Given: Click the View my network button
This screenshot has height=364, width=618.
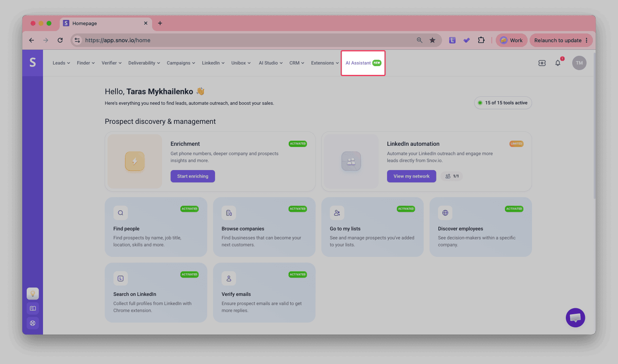Looking at the screenshot, I should pos(411,176).
